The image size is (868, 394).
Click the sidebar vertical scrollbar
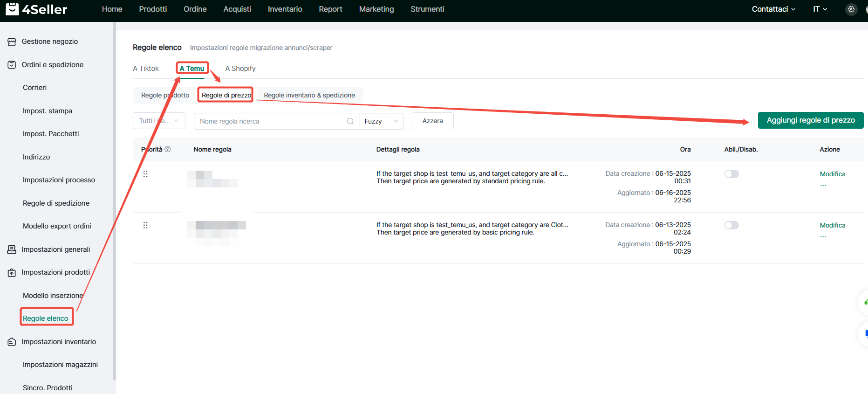pyautogui.click(x=114, y=200)
